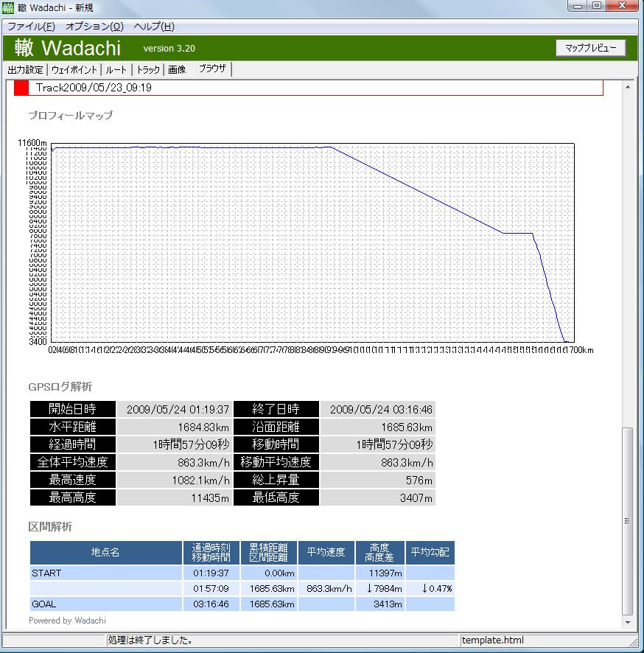
Task: Select the ブラウザ tab
Action: pyautogui.click(x=212, y=69)
